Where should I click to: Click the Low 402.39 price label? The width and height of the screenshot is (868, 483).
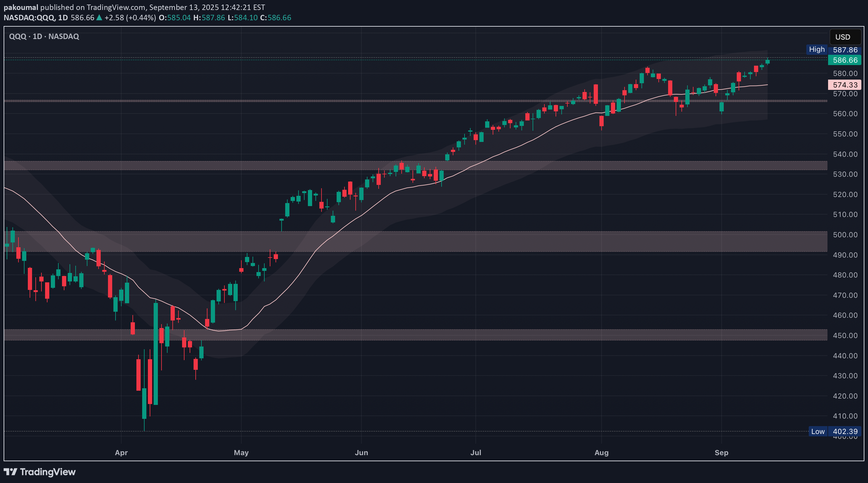coord(835,432)
